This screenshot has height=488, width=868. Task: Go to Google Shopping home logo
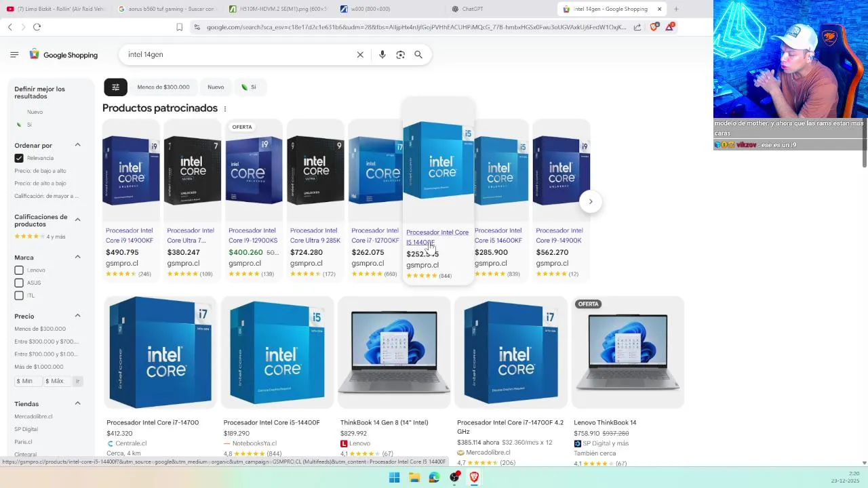click(x=64, y=55)
